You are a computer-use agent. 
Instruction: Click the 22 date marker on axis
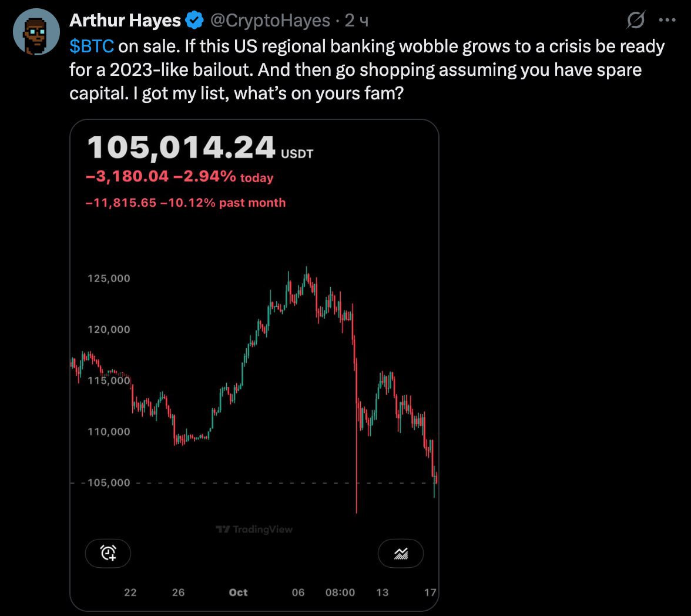click(130, 592)
